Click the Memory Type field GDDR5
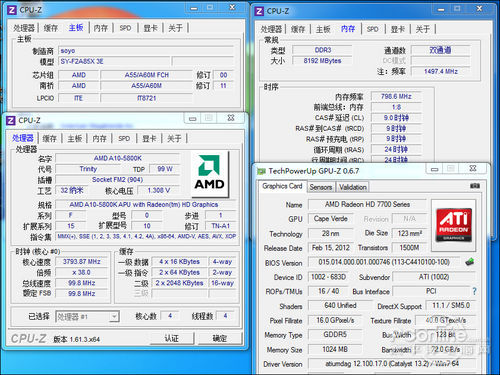 tap(335, 334)
